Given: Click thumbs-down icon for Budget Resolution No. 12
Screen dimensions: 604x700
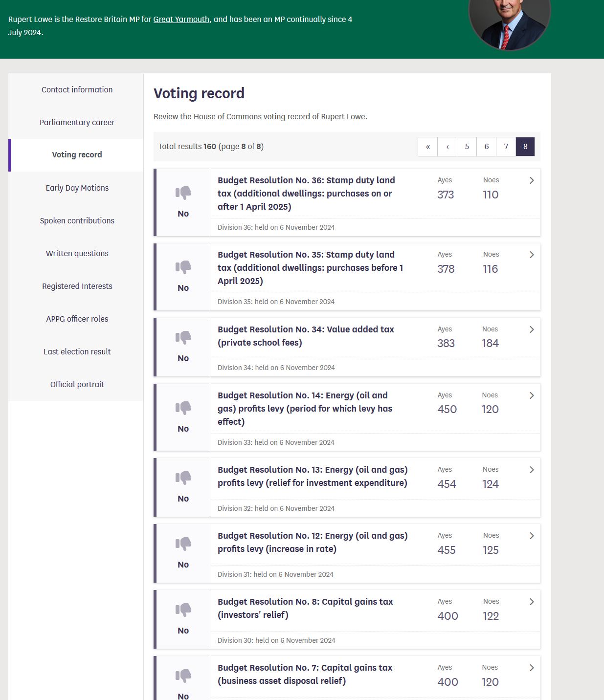Looking at the screenshot, I should pyautogui.click(x=183, y=544).
